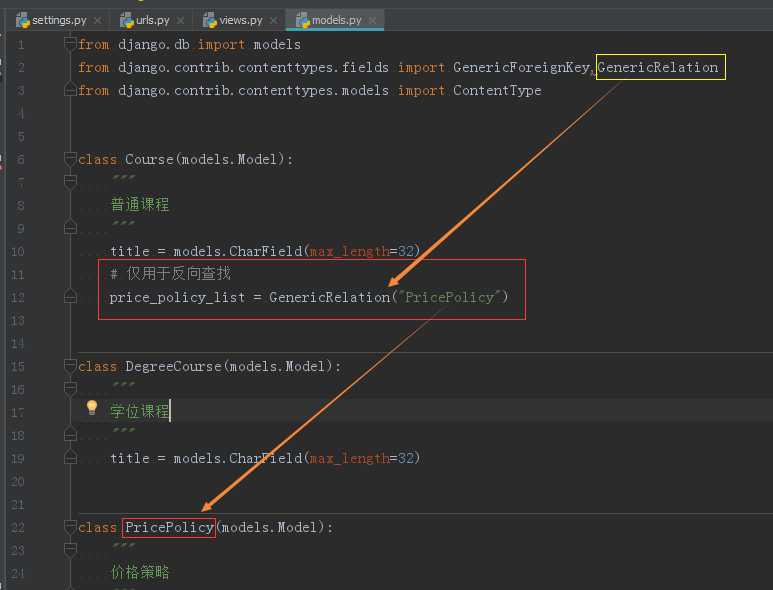Click the Course class name
The width and height of the screenshot is (773, 590).
click(149, 159)
